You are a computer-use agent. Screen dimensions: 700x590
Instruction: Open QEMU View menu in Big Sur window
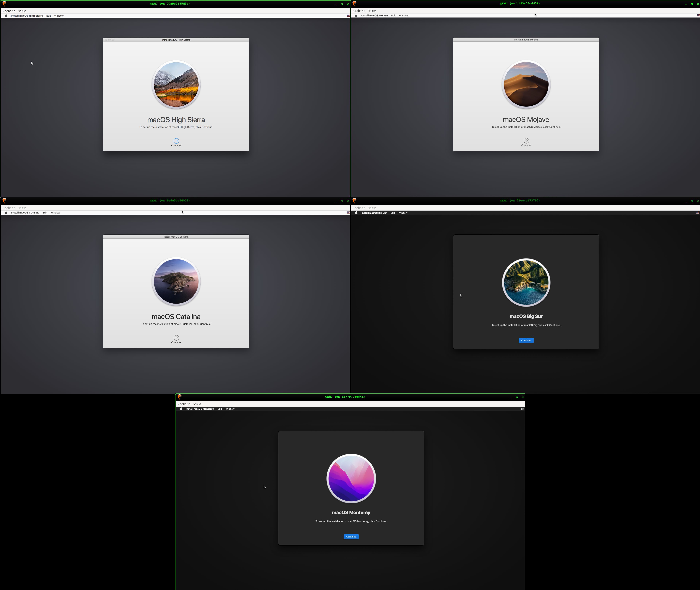tap(372, 208)
